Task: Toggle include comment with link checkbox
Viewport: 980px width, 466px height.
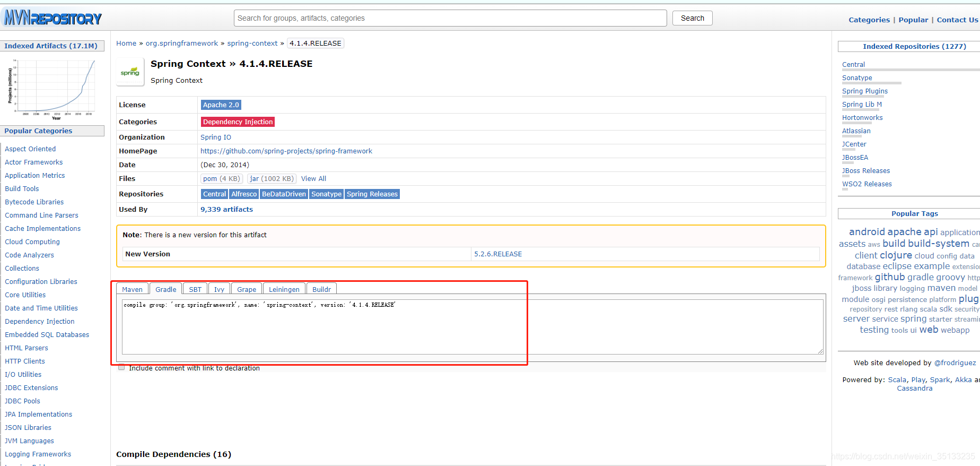Action: (x=121, y=367)
